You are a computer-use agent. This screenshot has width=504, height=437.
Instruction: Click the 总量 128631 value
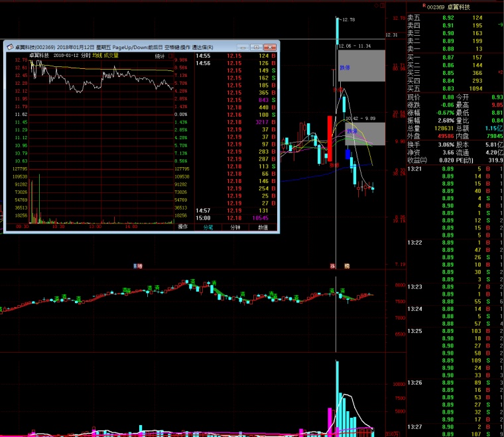444,128
